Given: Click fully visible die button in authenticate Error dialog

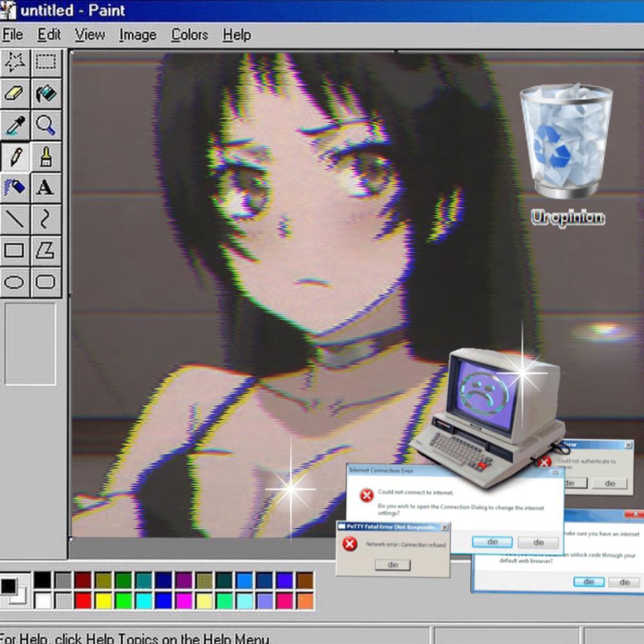Looking at the screenshot, I should pos(610,483).
